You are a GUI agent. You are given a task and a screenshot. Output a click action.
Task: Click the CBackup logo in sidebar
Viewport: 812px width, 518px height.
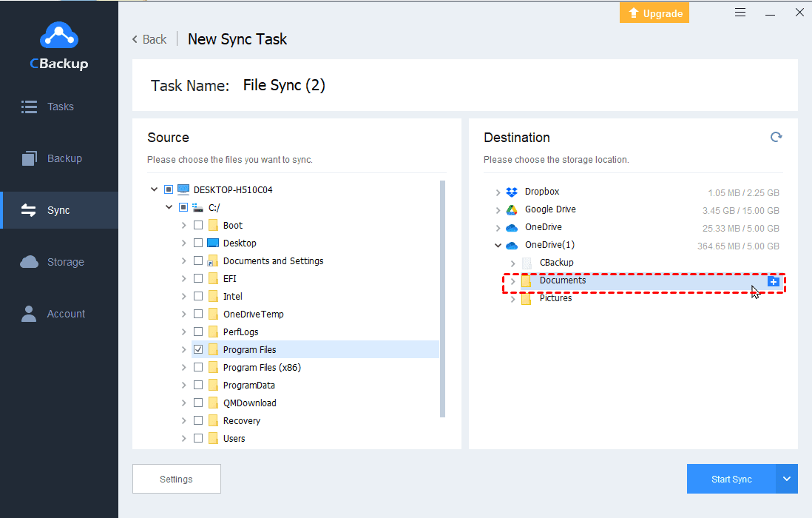click(x=58, y=45)
